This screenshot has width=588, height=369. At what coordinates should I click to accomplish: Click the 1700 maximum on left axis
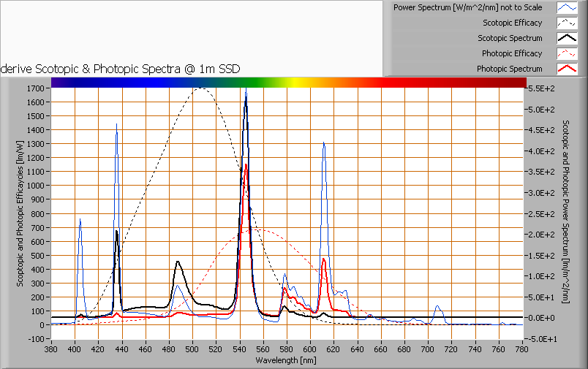pos(37,88)
